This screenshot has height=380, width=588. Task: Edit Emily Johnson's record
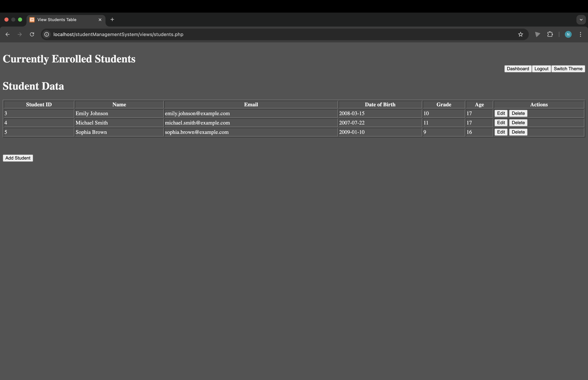click(501, 113)
